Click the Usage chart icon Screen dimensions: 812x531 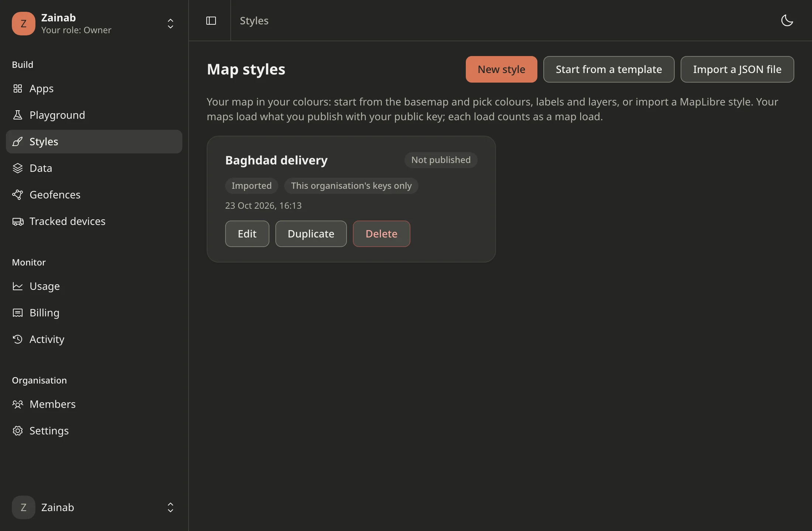[18, 286]
